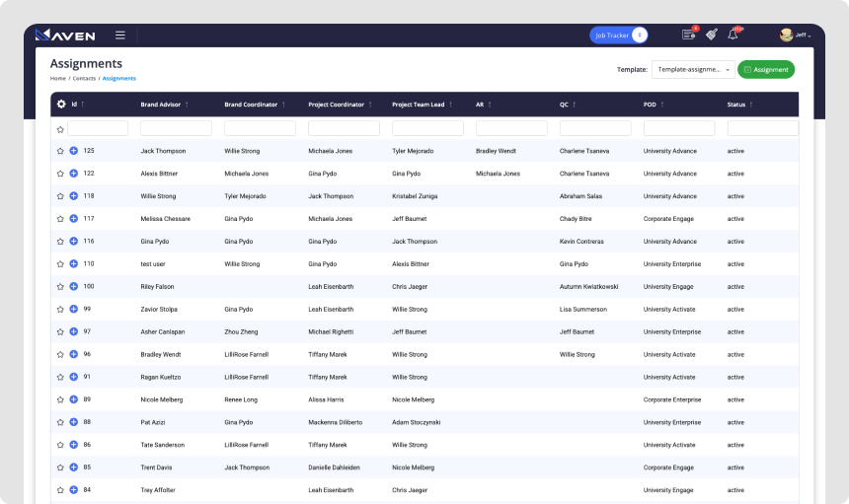This screenshot has height=504, width=849.
Task: Click the Brand Coordinator filter field
Action: coord(260,128)
